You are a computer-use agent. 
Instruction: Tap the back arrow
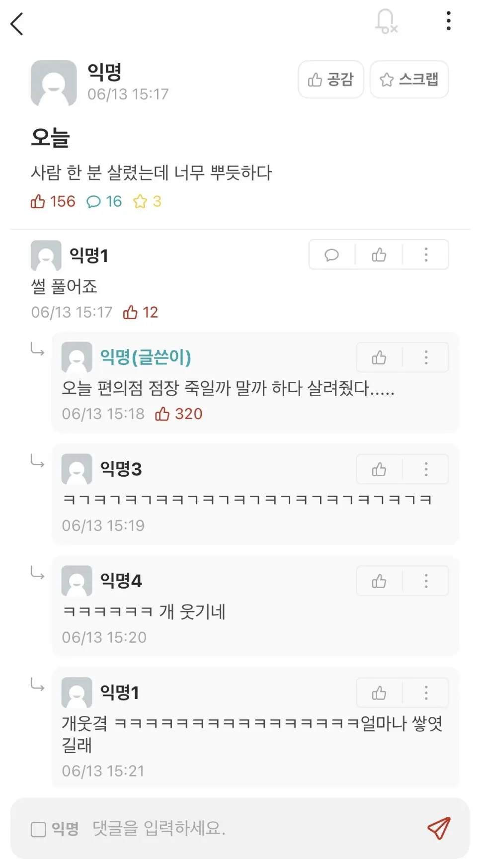(x=17, y=23)
